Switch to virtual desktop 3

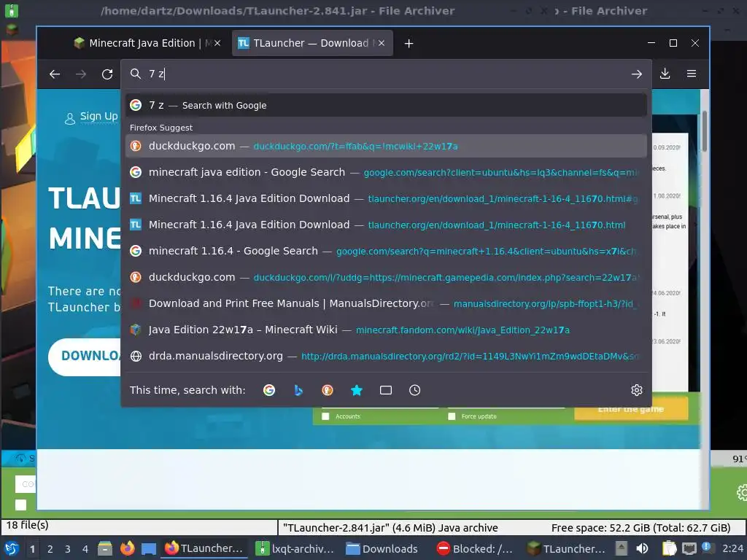(68, 549)
